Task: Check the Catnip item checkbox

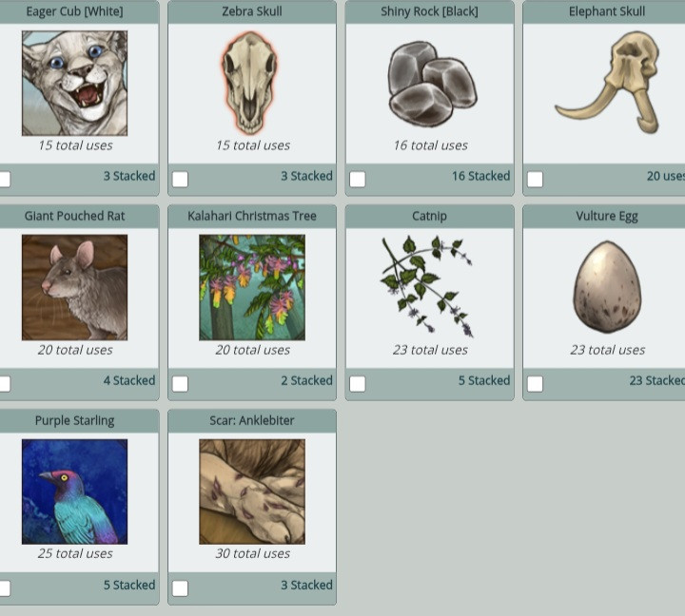Action: pos(358,384)
